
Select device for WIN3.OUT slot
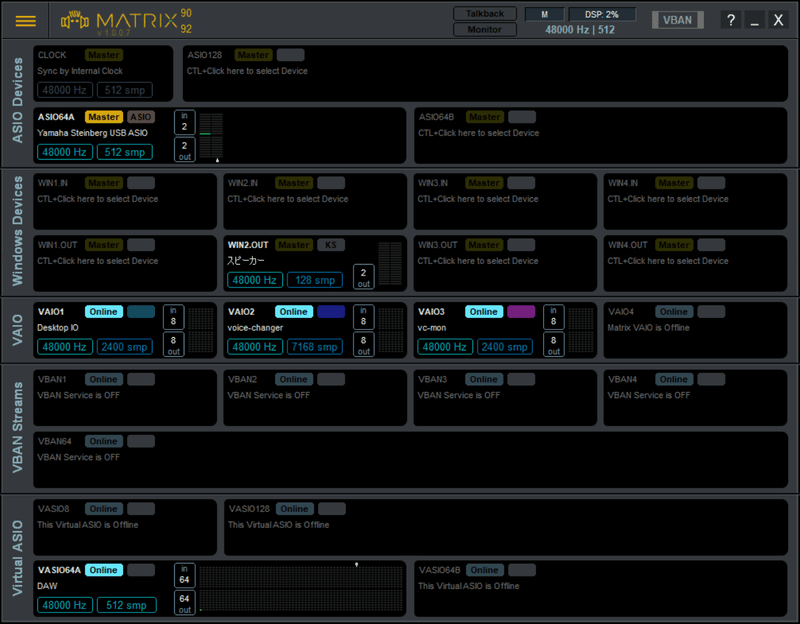tap(478, 261)
